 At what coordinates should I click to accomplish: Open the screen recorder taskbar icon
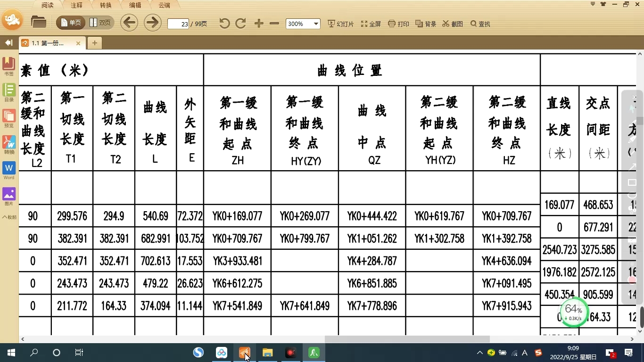[291, 353]
